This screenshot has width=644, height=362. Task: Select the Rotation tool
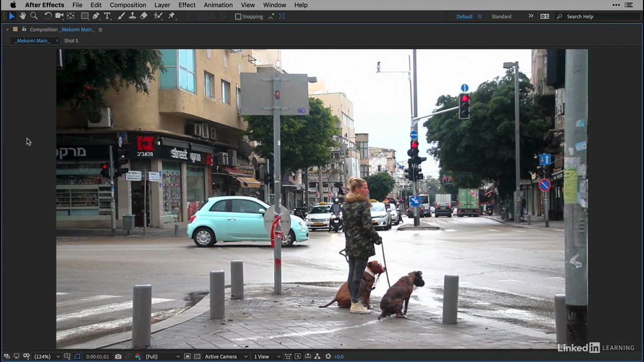[48, 16]
